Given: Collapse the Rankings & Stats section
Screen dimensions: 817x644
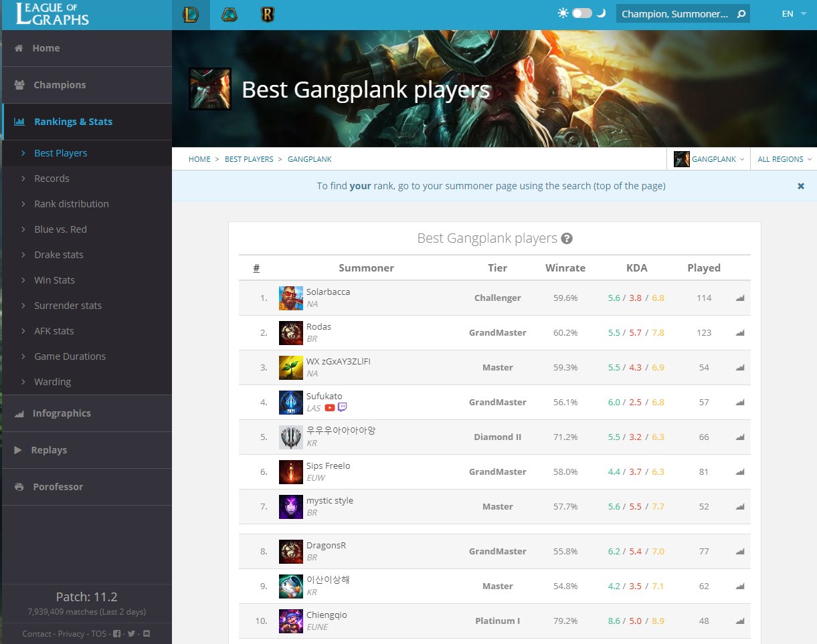Looking at the screenshot, I should pyautogui.click(x=86, y=122).
